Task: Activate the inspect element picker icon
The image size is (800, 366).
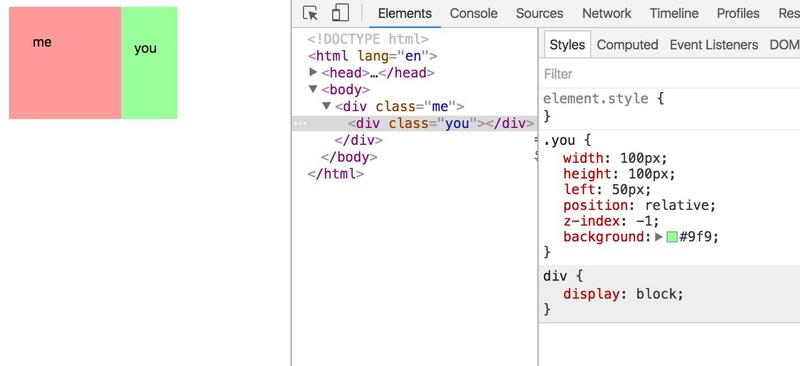Action: [x=310, y=13]
